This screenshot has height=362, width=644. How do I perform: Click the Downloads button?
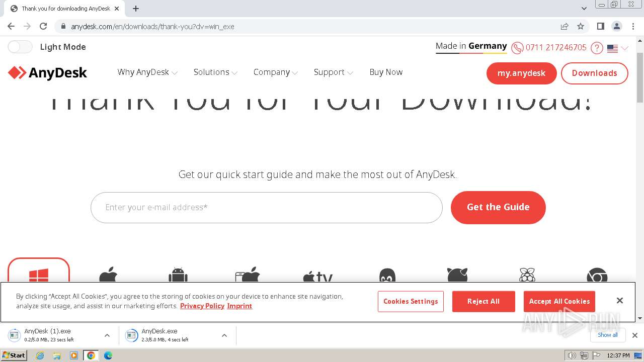pyautogui.click(x=594, y=73)
